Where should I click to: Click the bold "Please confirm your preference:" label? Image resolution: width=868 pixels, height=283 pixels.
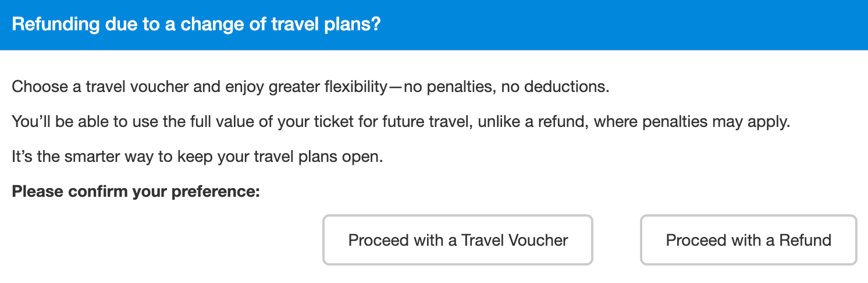point(136,191)
